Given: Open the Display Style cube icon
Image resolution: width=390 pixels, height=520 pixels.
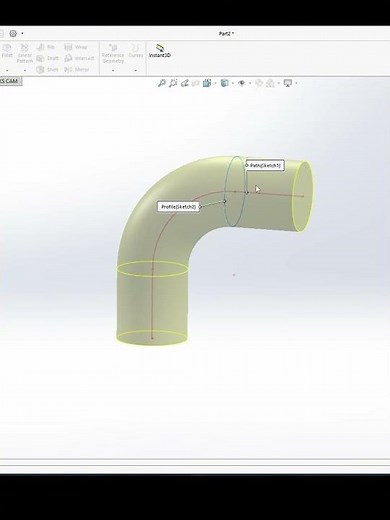Looking at the screenshot, I should pyautogui.click(x=225, y=83).
